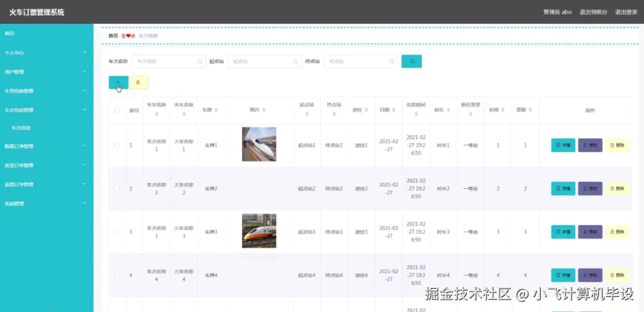Sort by the 车牌 column arrows
Viewport: 644px width, 312px height.
tap(216, 111)
